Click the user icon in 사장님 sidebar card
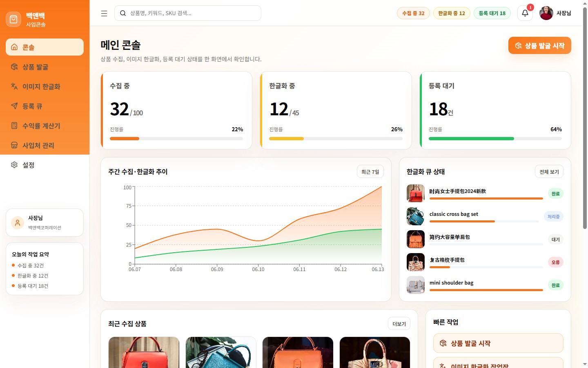 click(18, 223)
